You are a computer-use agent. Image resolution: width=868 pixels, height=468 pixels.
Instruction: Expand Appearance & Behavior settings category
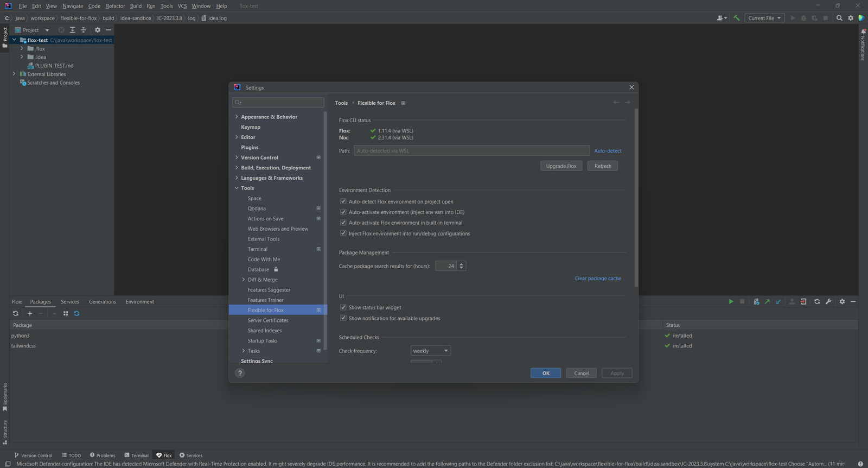(237, 117)
